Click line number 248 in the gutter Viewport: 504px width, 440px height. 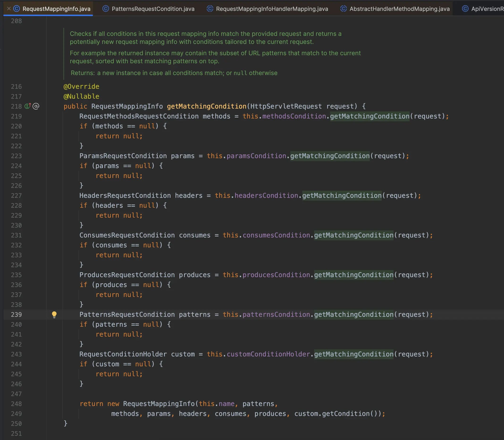tap(17, 404)
